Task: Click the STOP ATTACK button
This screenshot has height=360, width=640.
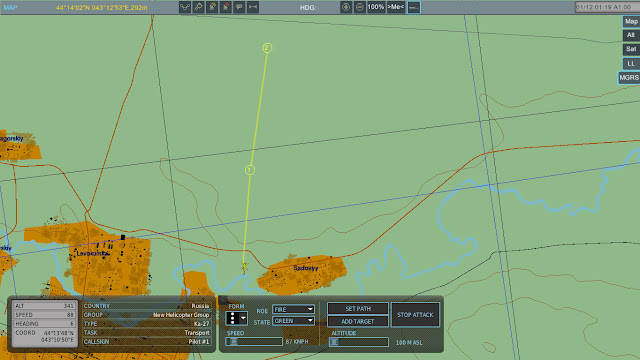Action: [x=415, y=315]
